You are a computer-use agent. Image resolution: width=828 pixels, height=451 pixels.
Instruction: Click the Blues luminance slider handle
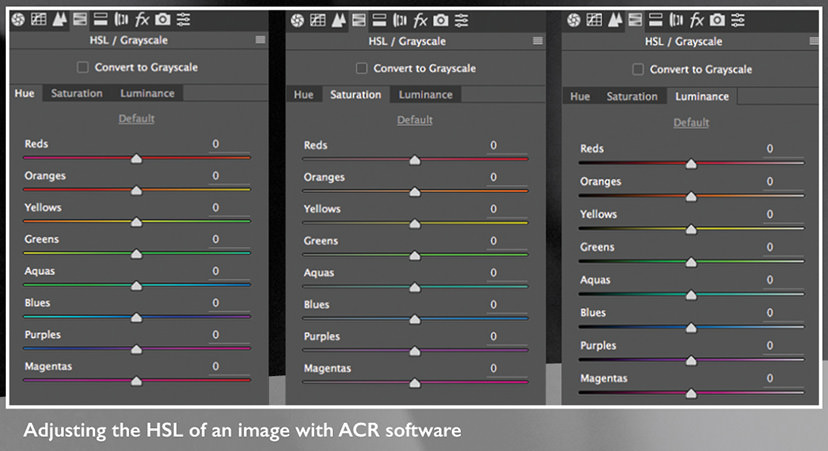691,328
